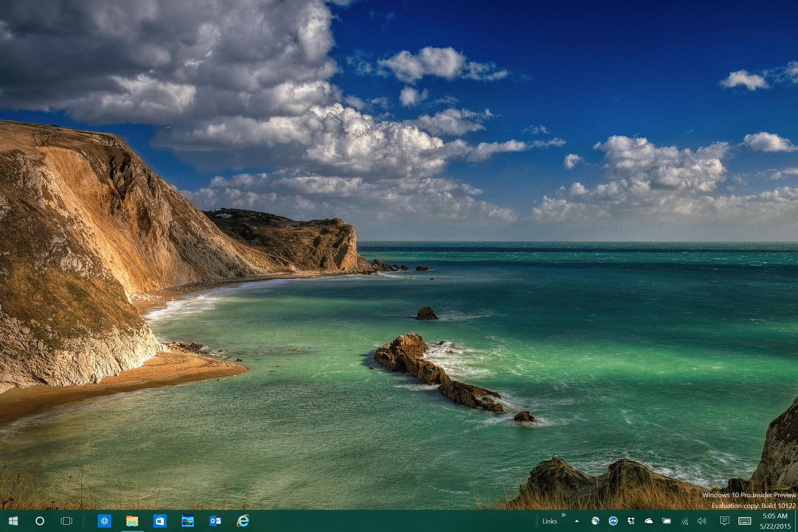Viewport: 798px width, 532px height.
Task: Launch Outlook from the taskbar
Action: pyautogui.click(x=215, y=521)
